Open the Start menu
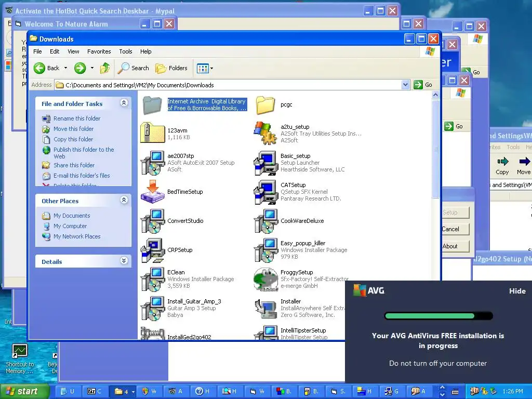The width and height of the screenshot is (532, 399). (x=24, y=391)
